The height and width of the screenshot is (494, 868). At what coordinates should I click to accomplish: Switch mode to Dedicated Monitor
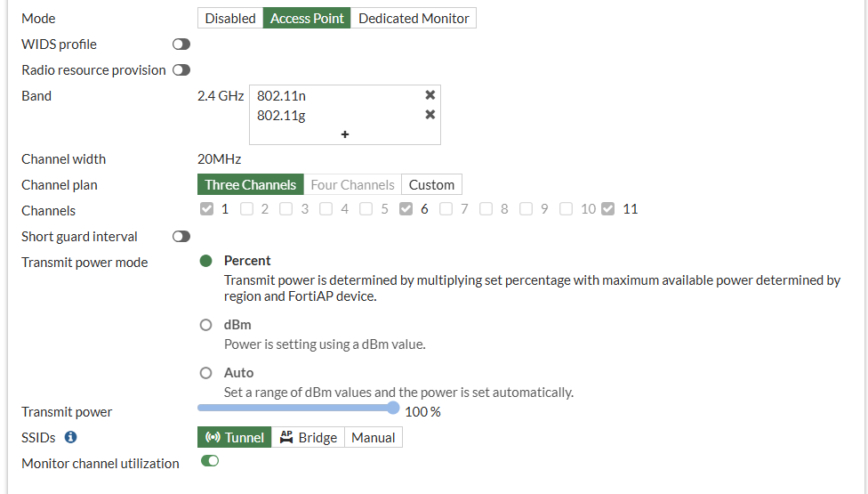pos(414,18)
